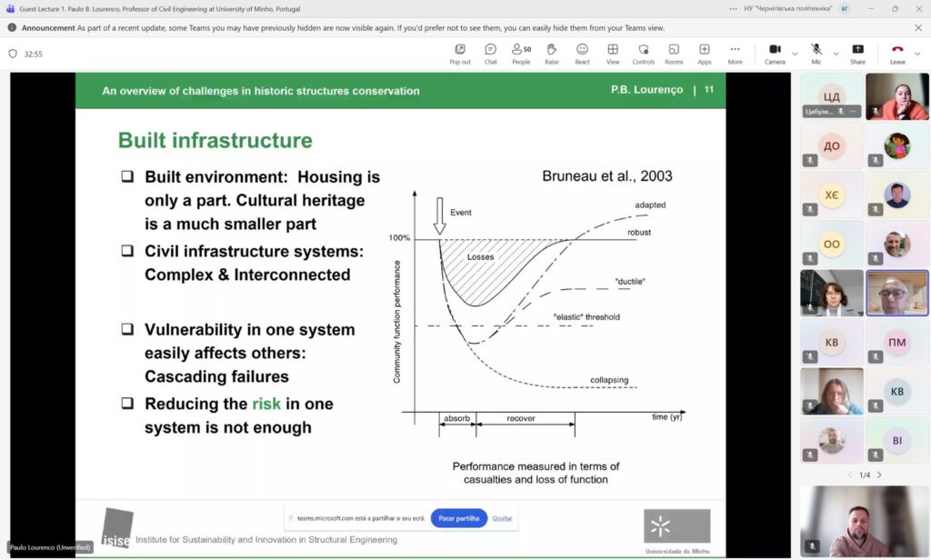Image resolution: width=931 pixels, height=560 pixels.
Task: Open meeting Controls settings
Action: pos(643,53)
